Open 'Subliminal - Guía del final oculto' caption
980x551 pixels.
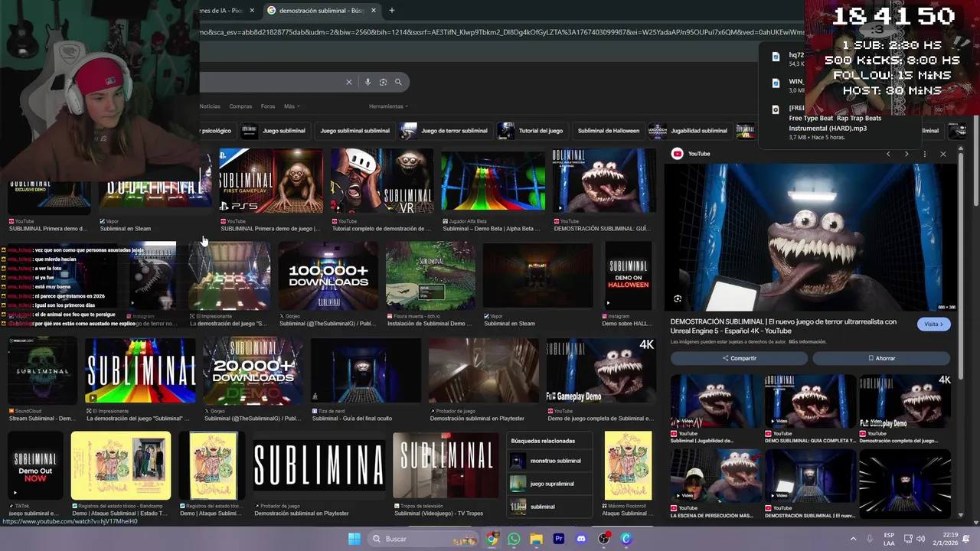click(x=352, y=419)
